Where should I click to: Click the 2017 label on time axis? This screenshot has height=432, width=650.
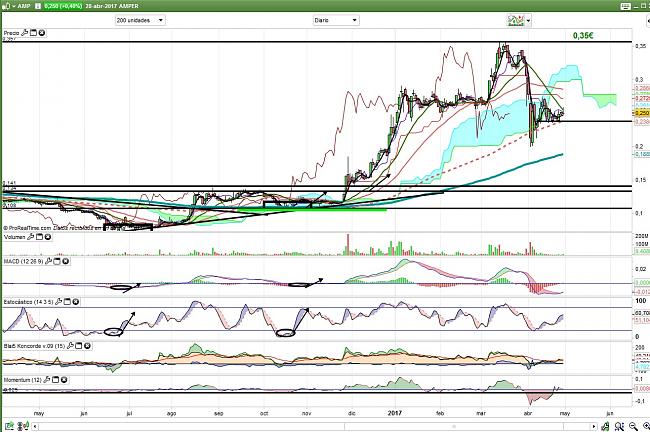(395, 413)
